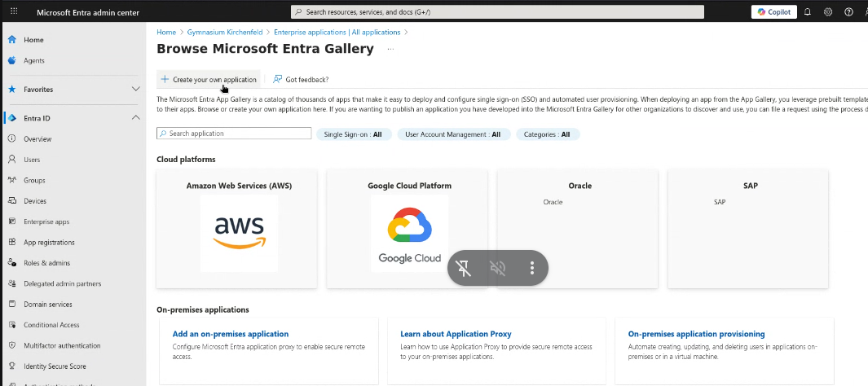Go to Enterprise apps in sidebar
Viewport: 868px width, 386px height.
[46, 222]
